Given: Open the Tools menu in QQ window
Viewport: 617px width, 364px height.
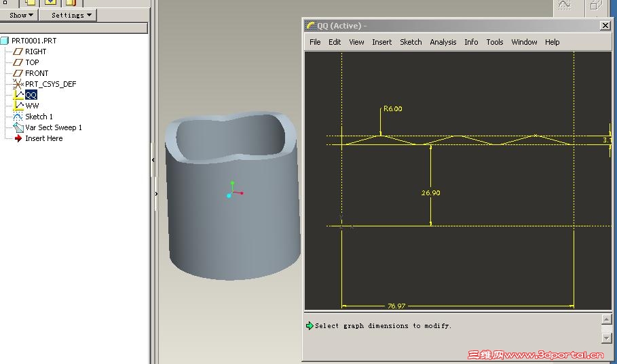Looking at the screenshot, I should tap(495, 42).
